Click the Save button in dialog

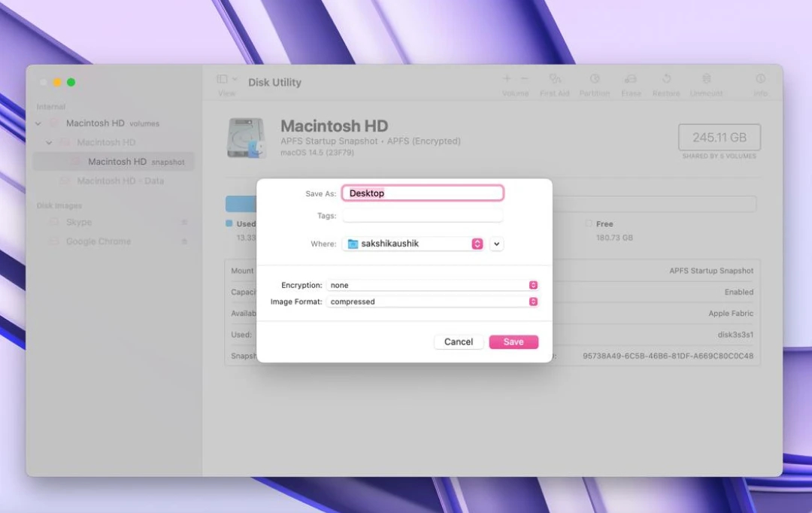coord(514,342)
